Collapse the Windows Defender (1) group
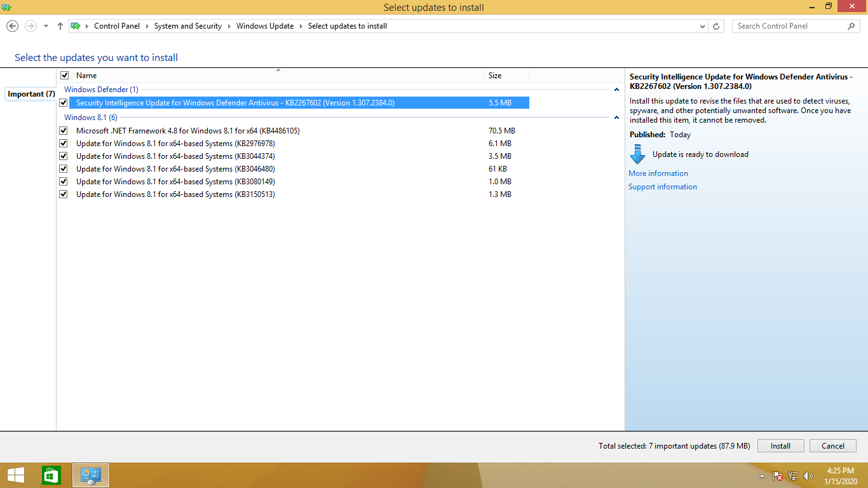Screen dimensions: 868x488 [616, 90]
